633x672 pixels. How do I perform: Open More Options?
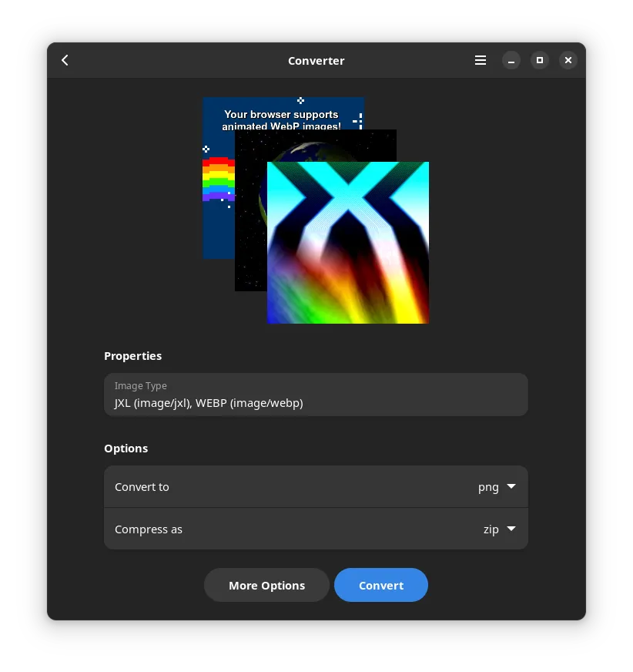click(x=266, y=585)
